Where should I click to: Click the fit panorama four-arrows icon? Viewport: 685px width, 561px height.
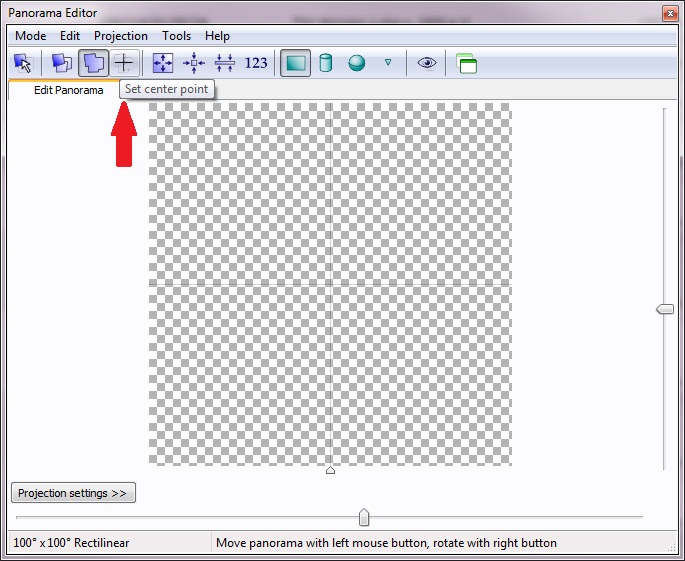[162, 63]
